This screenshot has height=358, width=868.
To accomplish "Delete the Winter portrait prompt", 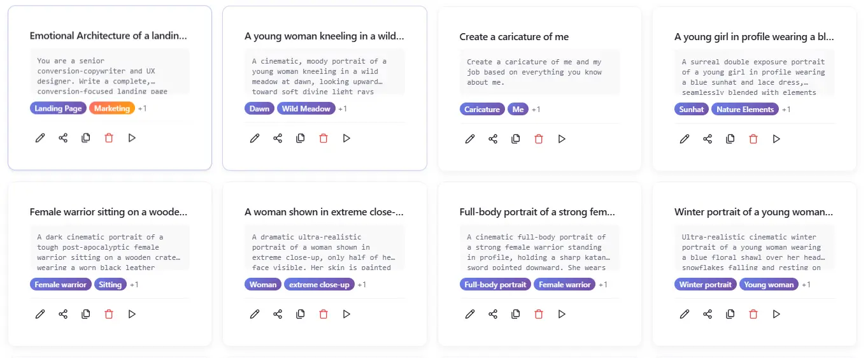I will tap(753, 314).
